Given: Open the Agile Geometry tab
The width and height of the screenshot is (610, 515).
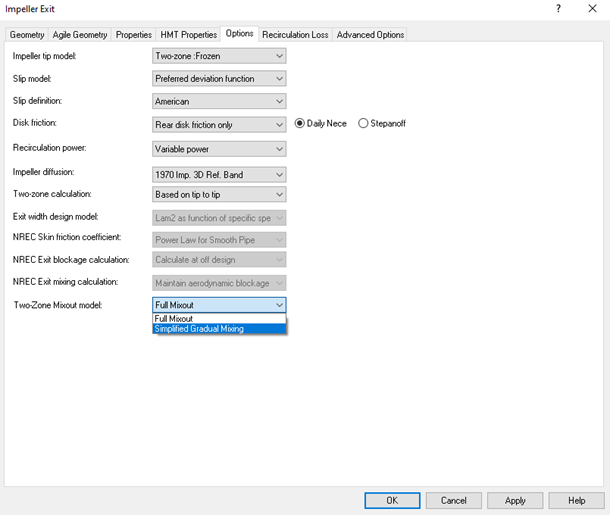Looking at the screenshot, I should 80,34.
